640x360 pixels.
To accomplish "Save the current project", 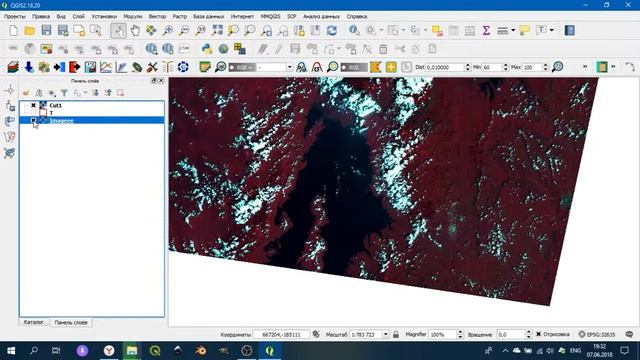I will pos(46,31).
